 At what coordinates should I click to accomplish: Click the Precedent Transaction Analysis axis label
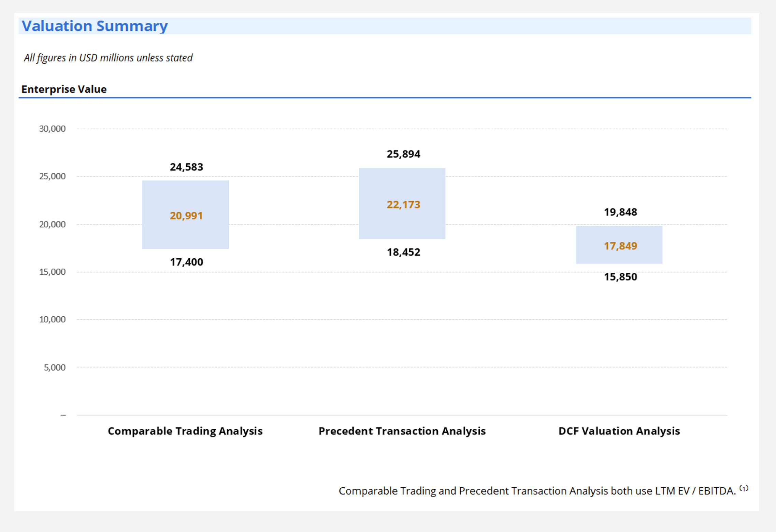click(402, 431)
